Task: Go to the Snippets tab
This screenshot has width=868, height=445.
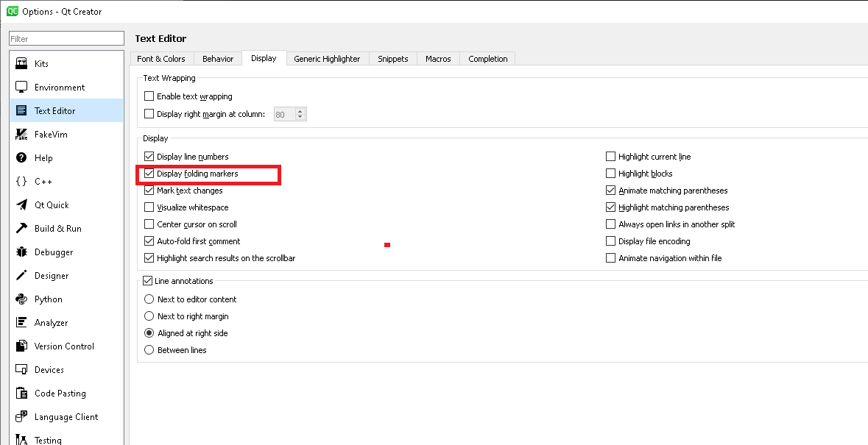Action: point(392,59)
